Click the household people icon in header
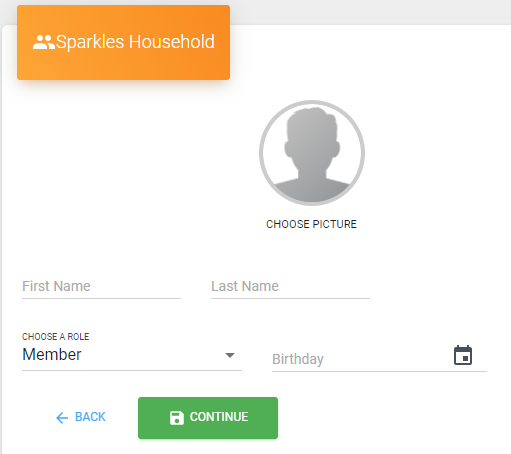The width and height of the screenshot is (511, 454). (44, 42)
